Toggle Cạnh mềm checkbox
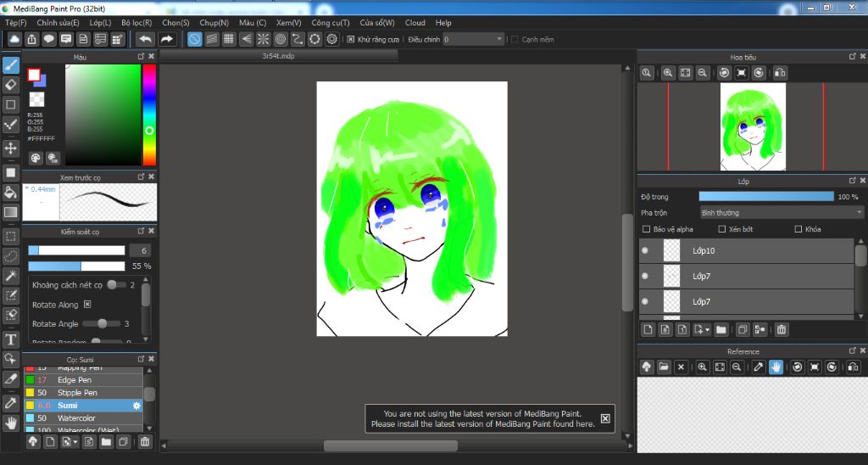The height and width of the screenshot is (465, 868). pos(515,39)
